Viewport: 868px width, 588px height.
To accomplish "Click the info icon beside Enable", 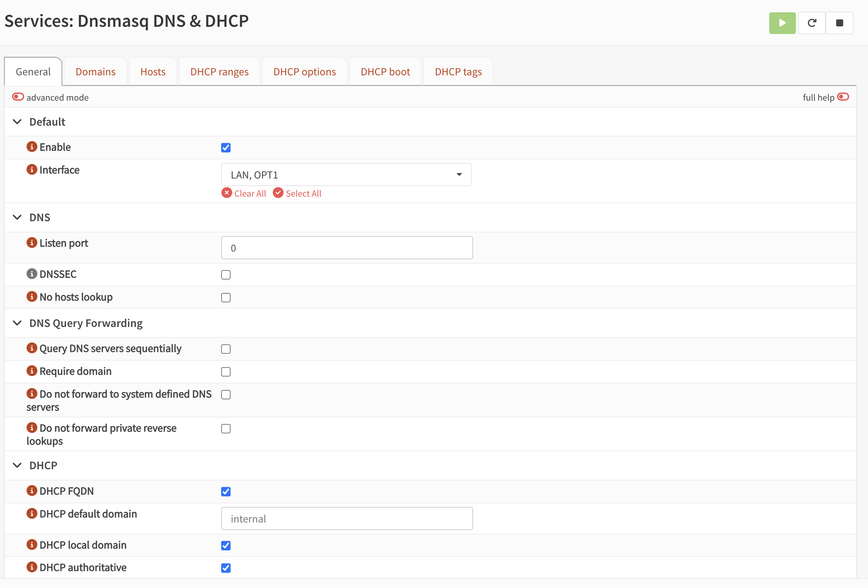I will pos(32,147).
